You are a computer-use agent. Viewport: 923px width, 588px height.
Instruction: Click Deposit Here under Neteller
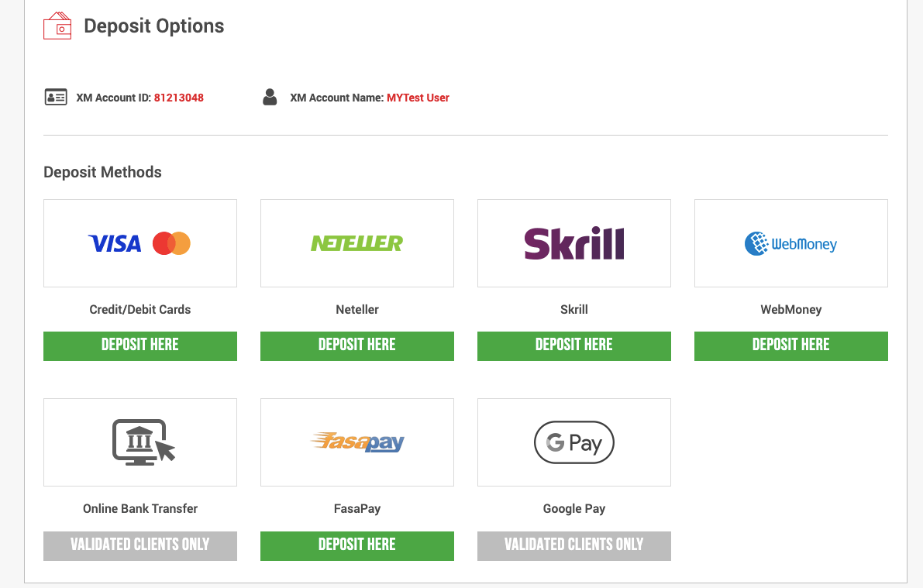[x=357, y=346]
